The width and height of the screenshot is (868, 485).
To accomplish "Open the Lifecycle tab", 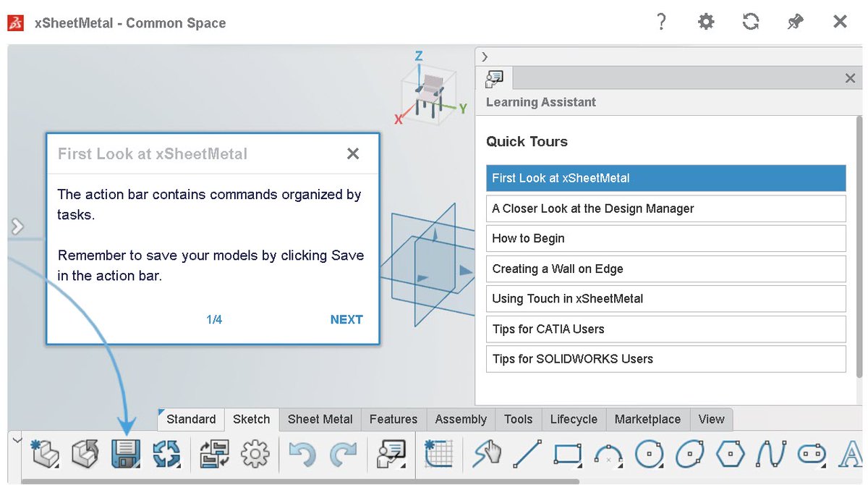I will (x=574, y=419).
